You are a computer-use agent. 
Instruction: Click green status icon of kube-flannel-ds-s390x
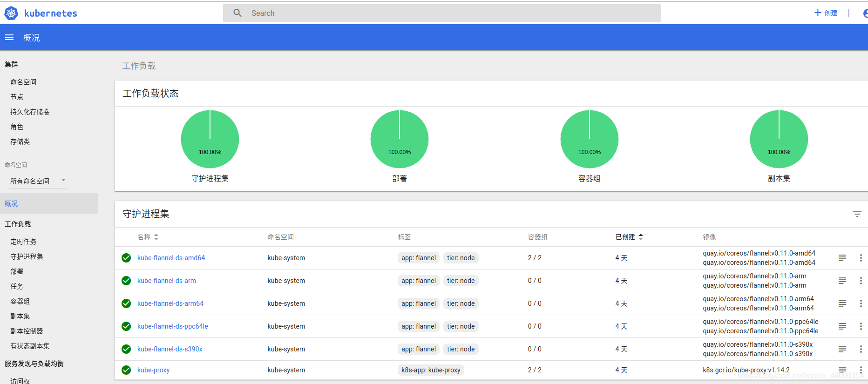pyautogui.click(x=126, y=349)
